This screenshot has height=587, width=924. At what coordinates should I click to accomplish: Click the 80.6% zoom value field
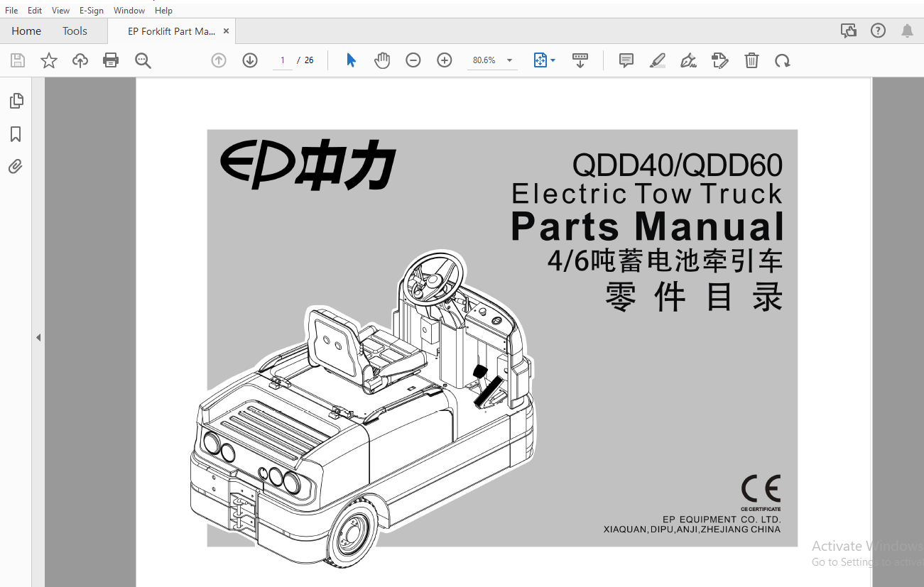(484, 60)
